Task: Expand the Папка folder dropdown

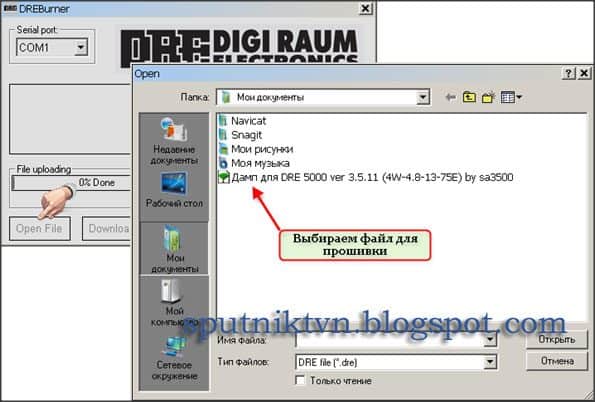Action: pos(422,98)
